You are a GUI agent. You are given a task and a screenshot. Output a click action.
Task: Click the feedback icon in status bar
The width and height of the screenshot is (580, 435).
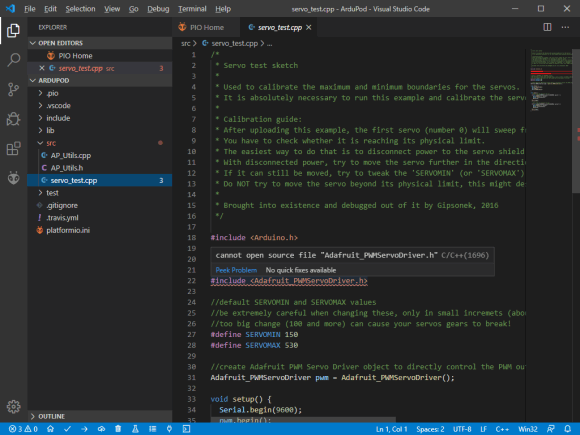[550, 429]
